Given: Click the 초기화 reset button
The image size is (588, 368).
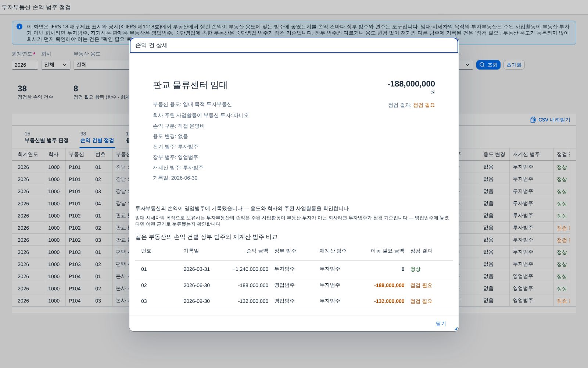Looking at the screenshot, I should (514, 65).
